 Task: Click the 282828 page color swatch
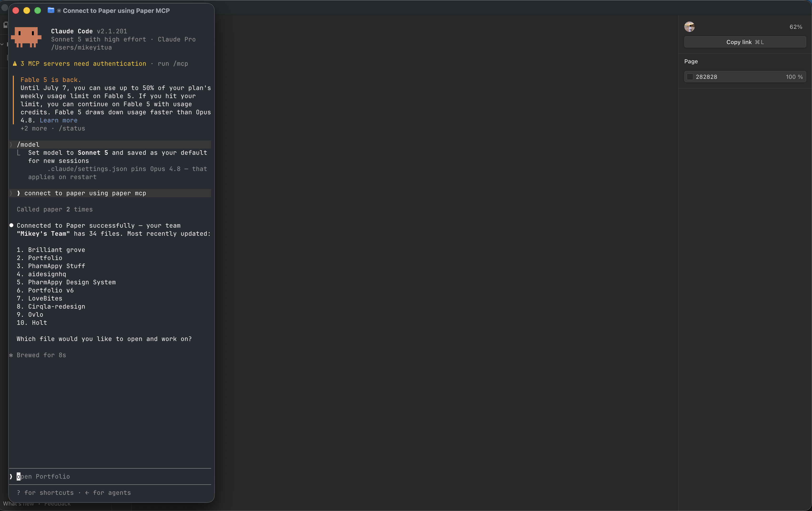tap(690, 77)
